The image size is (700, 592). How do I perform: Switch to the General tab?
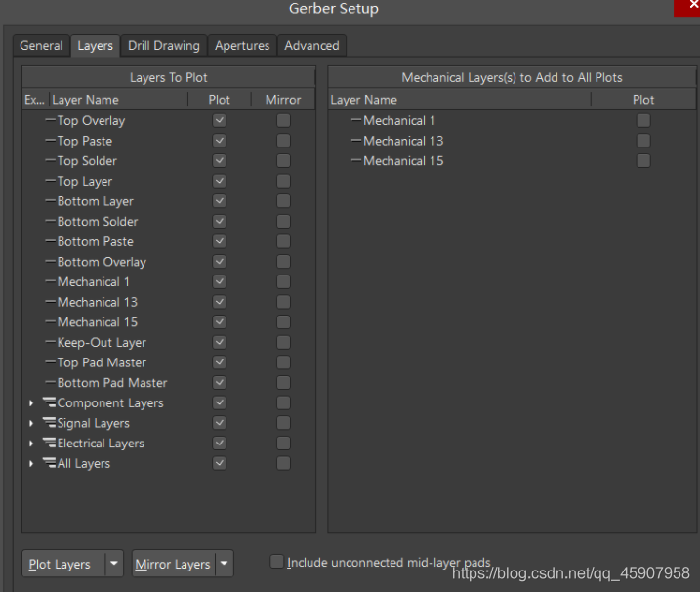(x=41, y=46)
